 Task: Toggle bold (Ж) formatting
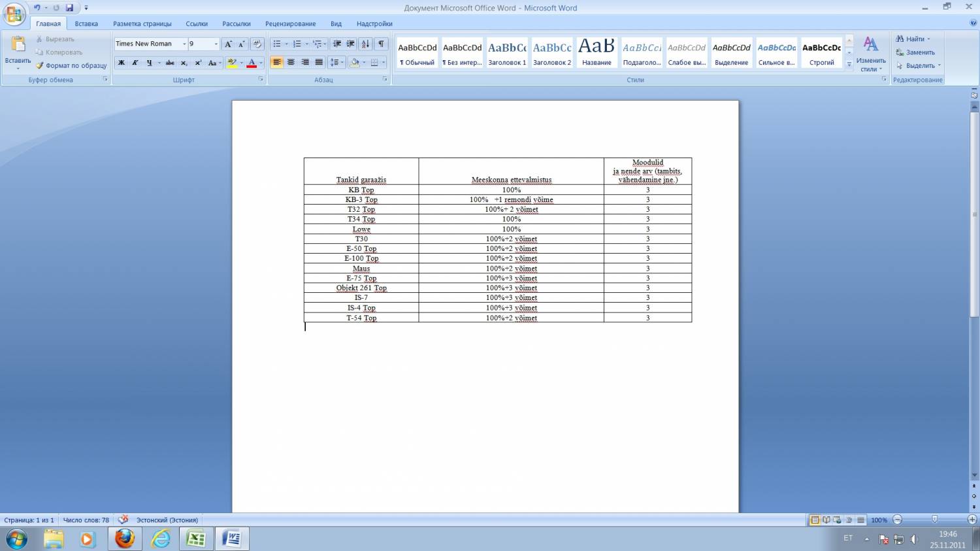pyautogui.click(x=121, y=63)
